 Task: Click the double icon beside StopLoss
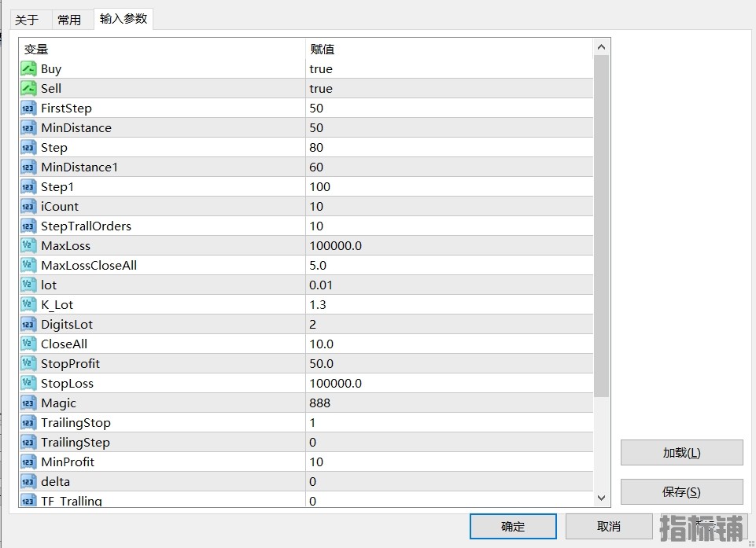[x=28, y=384]
